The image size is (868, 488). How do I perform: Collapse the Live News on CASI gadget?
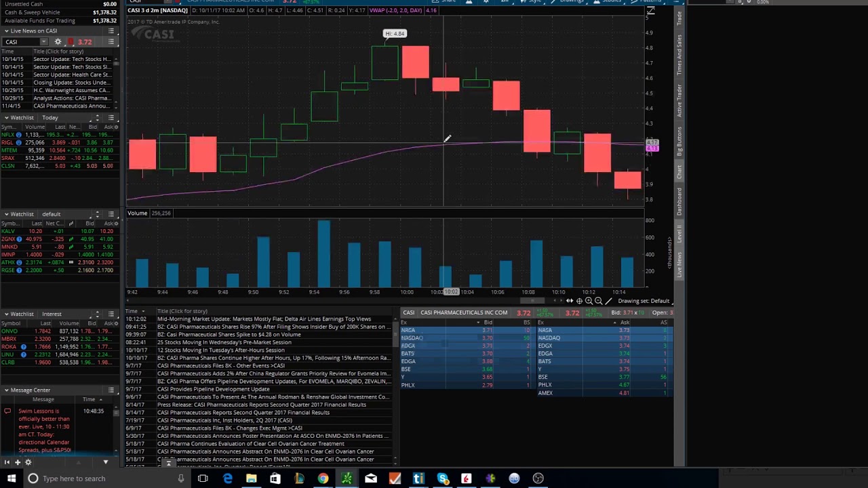pyautogui.click(x=6, y=31)
